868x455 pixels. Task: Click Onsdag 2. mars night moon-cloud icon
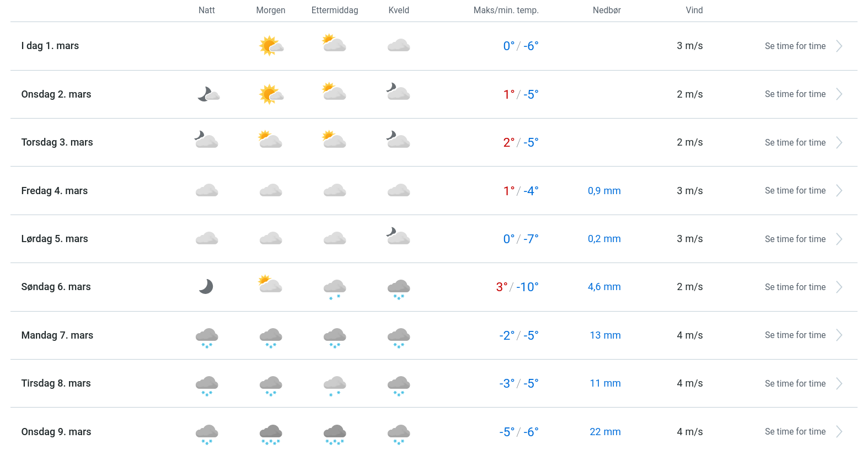click(x=208, y=94)
